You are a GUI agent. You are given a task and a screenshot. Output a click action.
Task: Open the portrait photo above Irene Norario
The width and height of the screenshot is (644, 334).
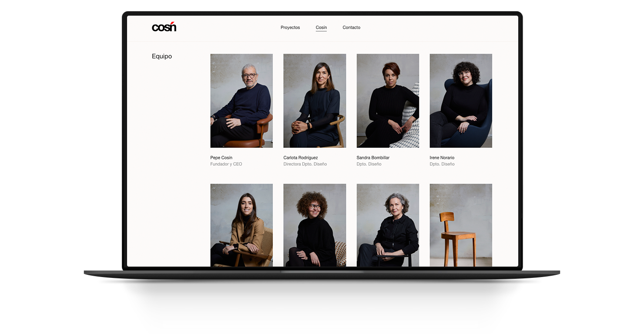click(461, 100)
